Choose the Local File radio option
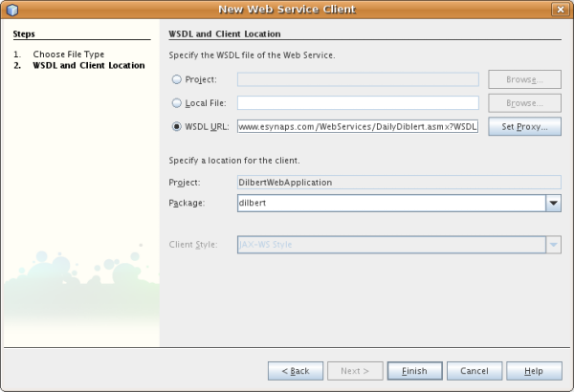 pyautogui.click(x=176, y=102)
